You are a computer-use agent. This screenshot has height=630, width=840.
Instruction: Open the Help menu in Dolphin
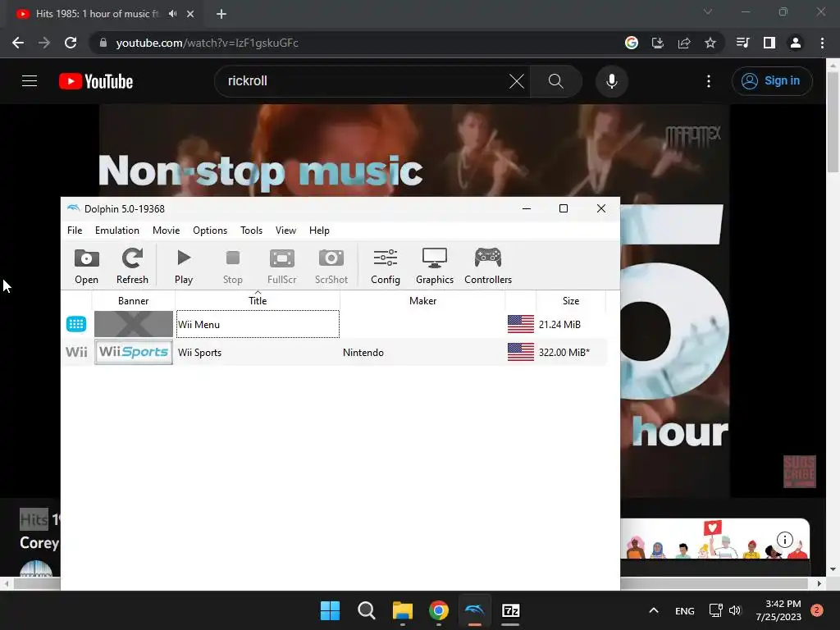pos(319,231)
